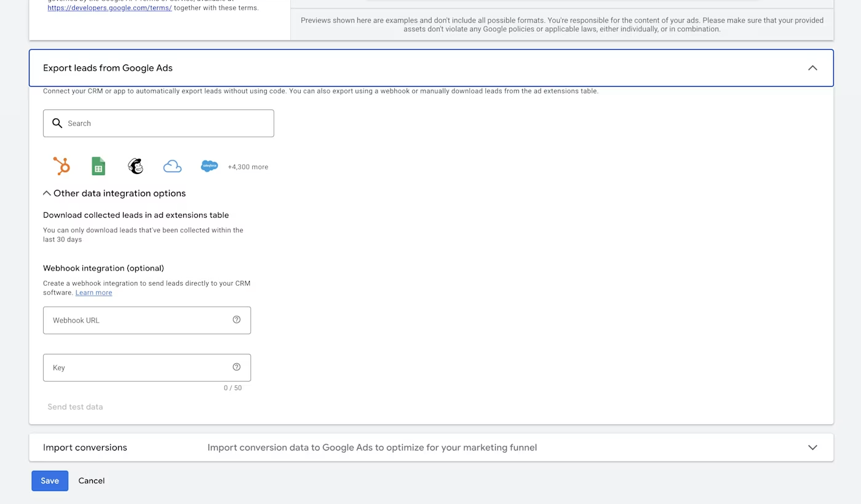Select the Salesforce integration icon

click(209, 166)
